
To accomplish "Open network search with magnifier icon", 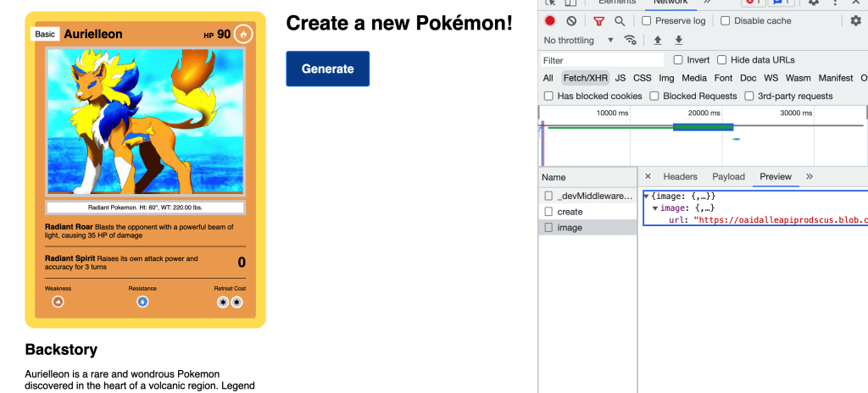I will [620, 21].
